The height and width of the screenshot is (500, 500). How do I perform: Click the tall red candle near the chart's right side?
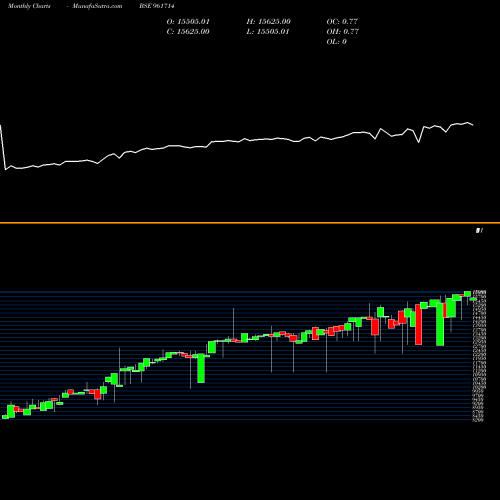coord(418,324)
